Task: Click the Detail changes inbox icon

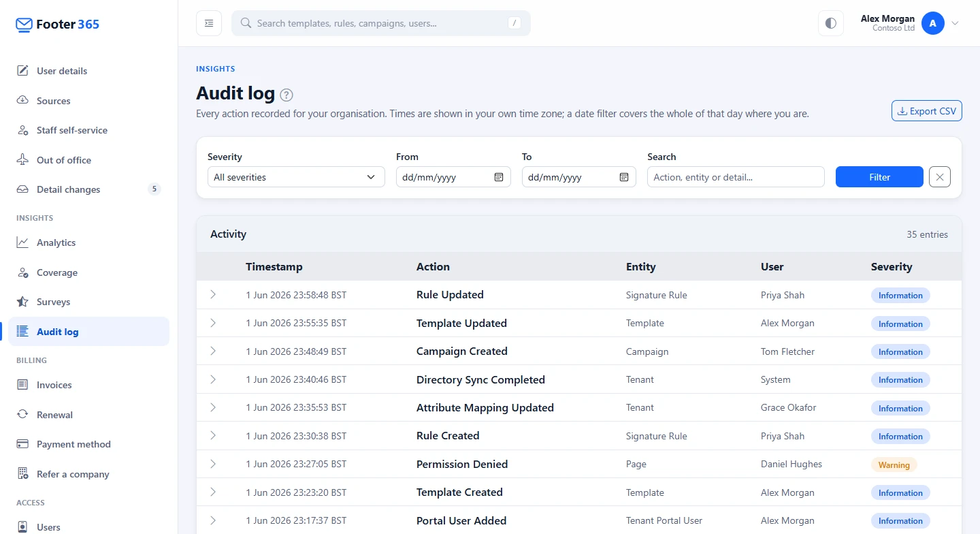Action: (22, 189)
